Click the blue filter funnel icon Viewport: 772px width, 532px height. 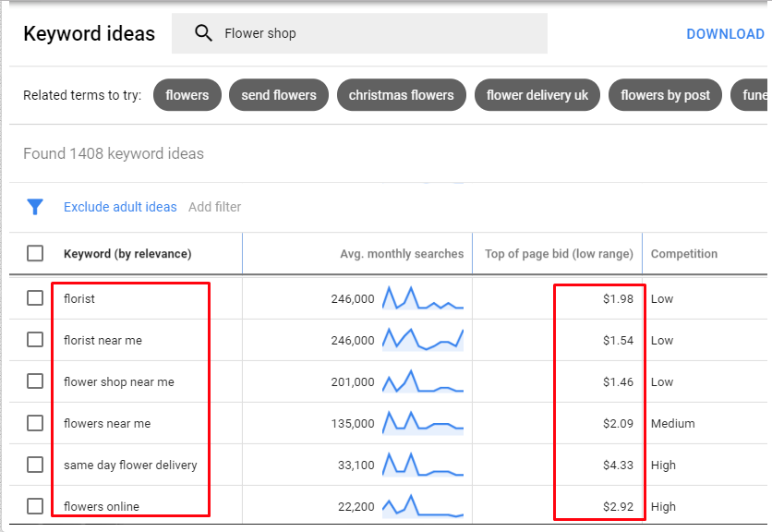(x=35, y=207)
